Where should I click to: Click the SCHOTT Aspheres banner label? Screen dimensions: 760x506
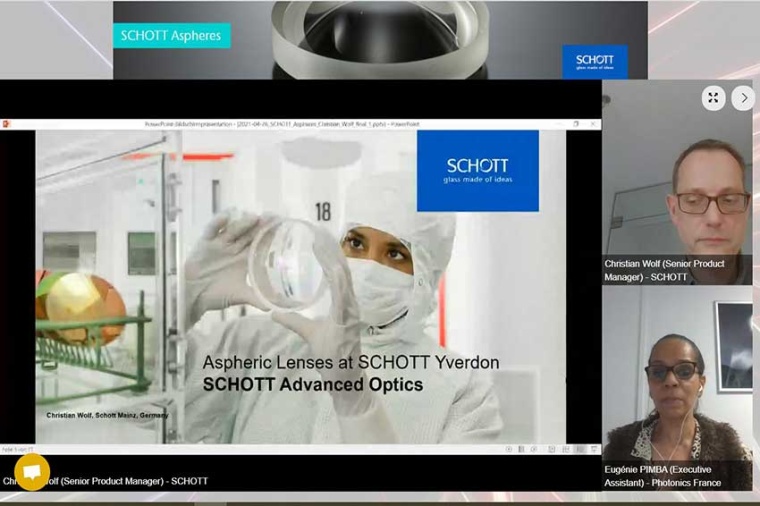(172, 35)
